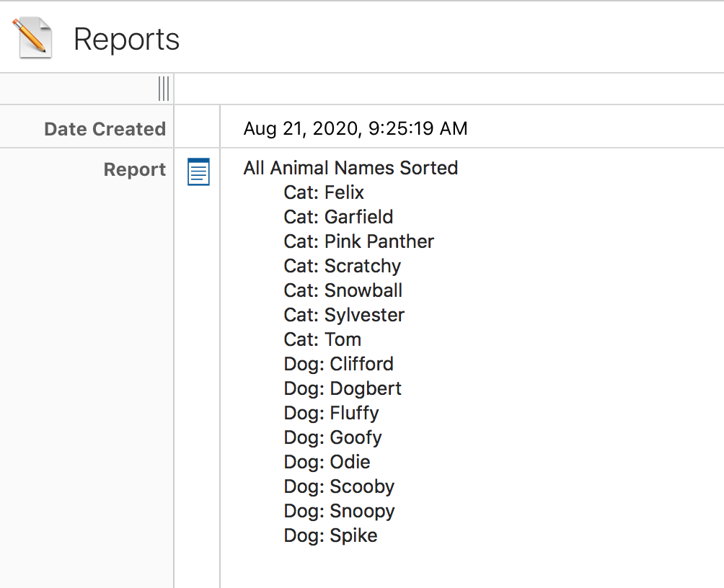724x588 pixels.
Task: Click the column resize handle with vertical lines
Action: click(164, 89)
